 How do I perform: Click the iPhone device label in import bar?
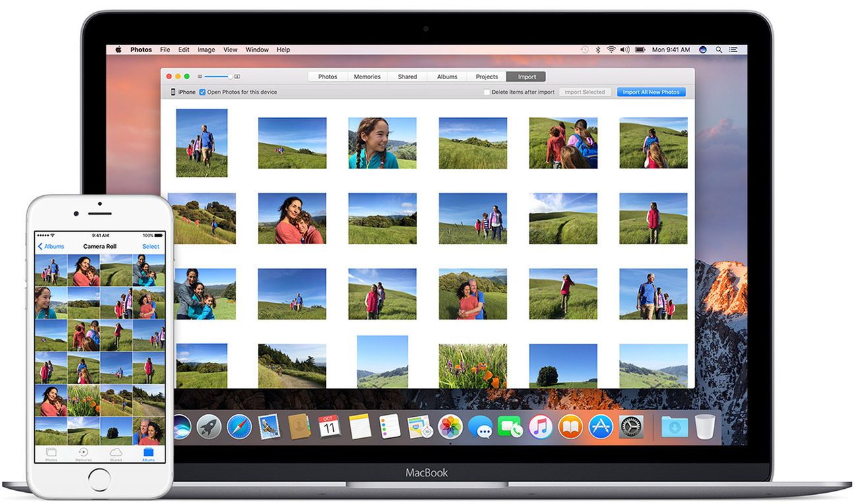[183, 92]
